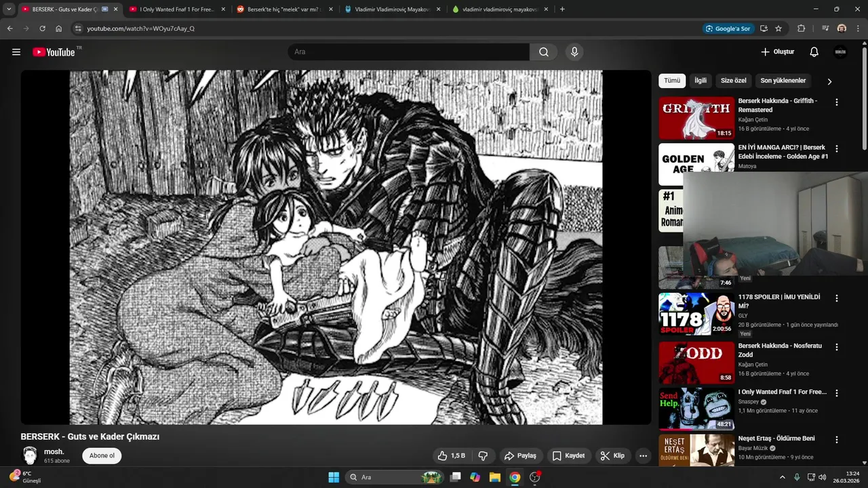Reload the current page
The height and width of the screenshot is (488, 868).
tap(42, 28)
